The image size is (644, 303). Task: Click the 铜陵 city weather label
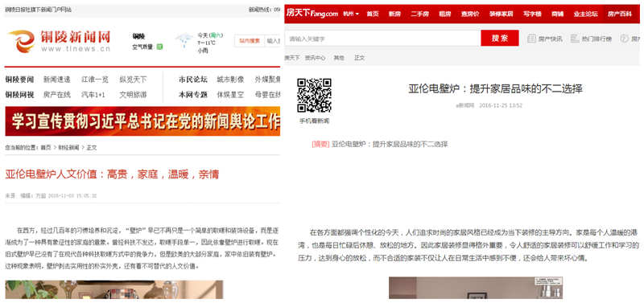point(138,36)
